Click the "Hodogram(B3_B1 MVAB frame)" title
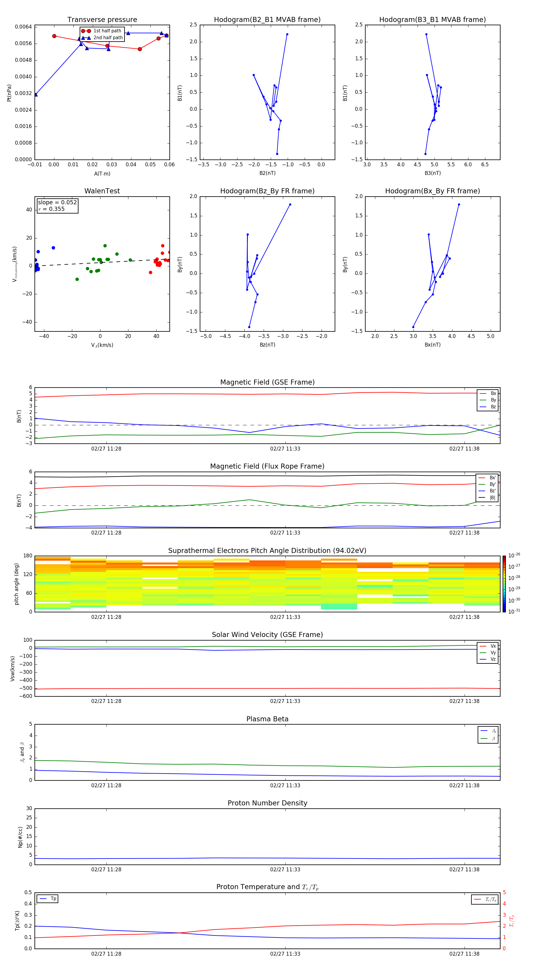The height and width of the screenshot is (980, 535). click(432, 20)
